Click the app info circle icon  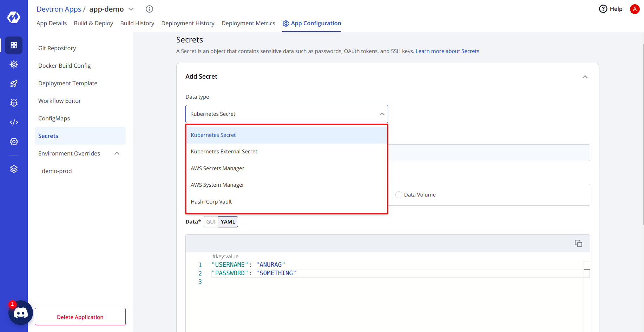pyautogui.click(x=149, y=9)
